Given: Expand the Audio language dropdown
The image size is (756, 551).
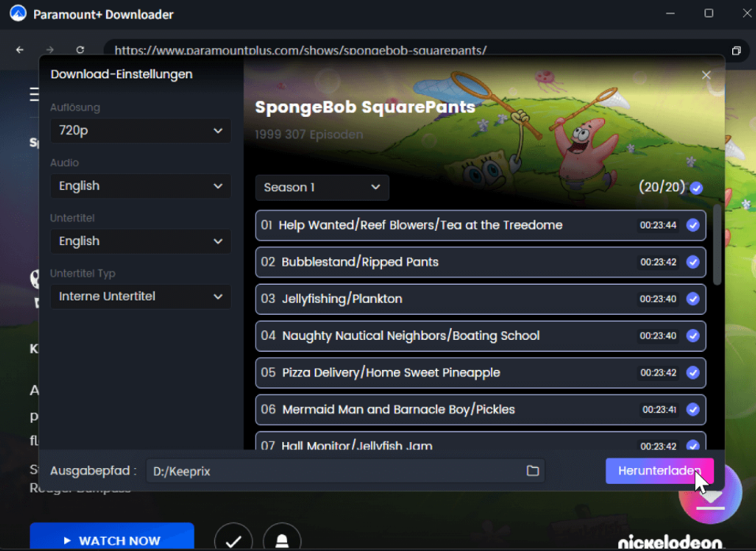Looking at the screenshot, I should 141,186.
